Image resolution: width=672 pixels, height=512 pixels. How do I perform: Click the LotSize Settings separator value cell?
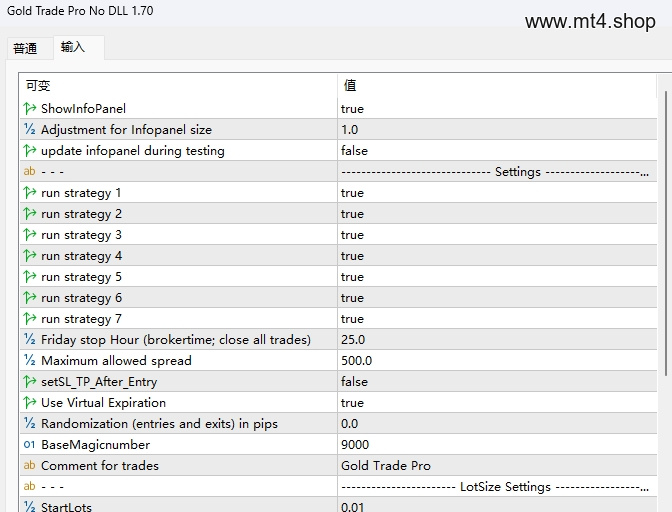click(497, 486)
